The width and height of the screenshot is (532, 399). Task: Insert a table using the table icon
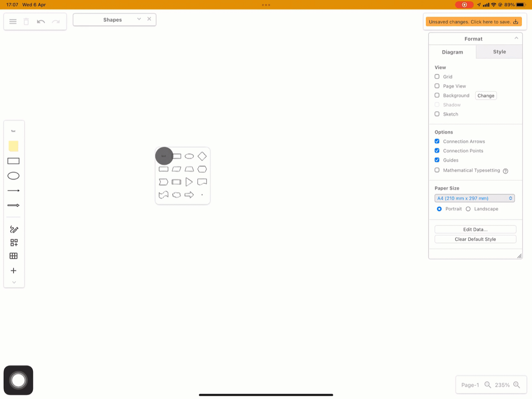[13, 256]
